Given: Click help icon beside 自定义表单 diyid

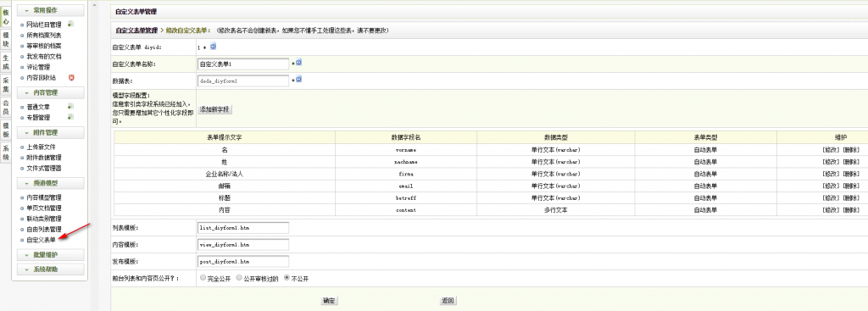Looking at the screenshot, I should [x=213, y=47].
